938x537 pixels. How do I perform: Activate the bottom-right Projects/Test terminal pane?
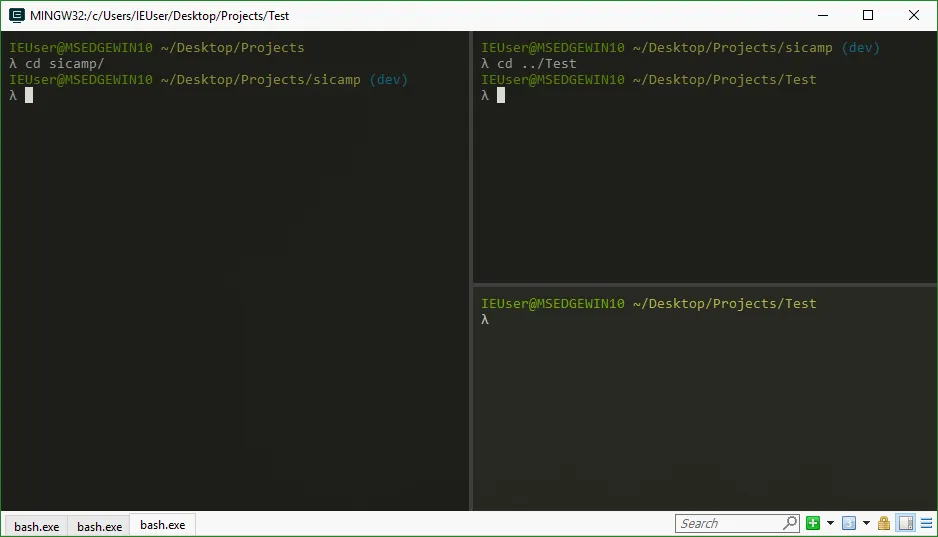(x=704, y=410)
